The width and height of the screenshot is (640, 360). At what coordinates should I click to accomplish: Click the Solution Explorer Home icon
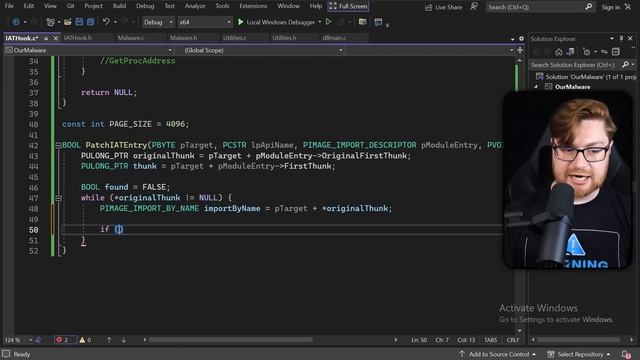559,52
